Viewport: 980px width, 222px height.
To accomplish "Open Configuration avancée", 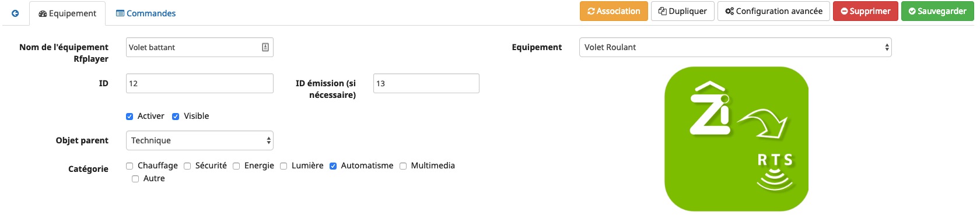I will tap(773, 11).
